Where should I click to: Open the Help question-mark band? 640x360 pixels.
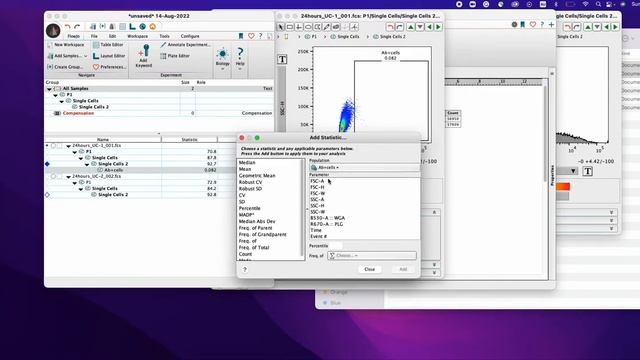tap(240, 53)
